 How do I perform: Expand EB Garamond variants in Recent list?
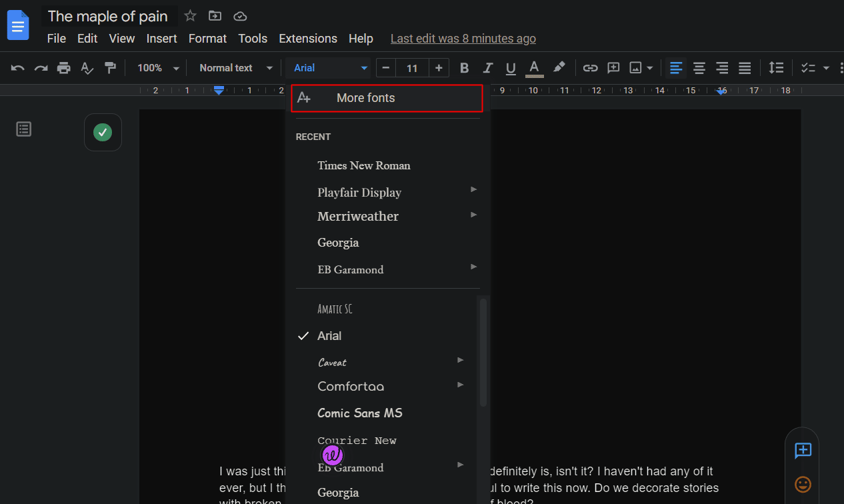tap(474, 267)
